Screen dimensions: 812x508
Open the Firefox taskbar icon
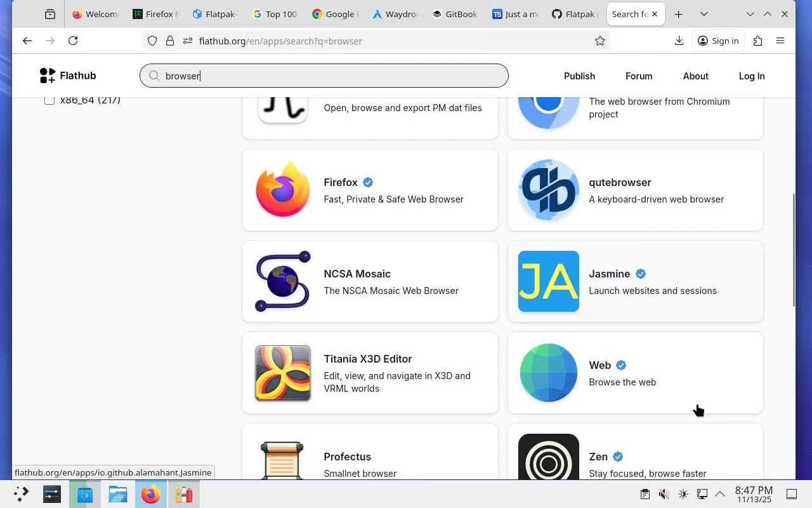[x=150, y=494]
